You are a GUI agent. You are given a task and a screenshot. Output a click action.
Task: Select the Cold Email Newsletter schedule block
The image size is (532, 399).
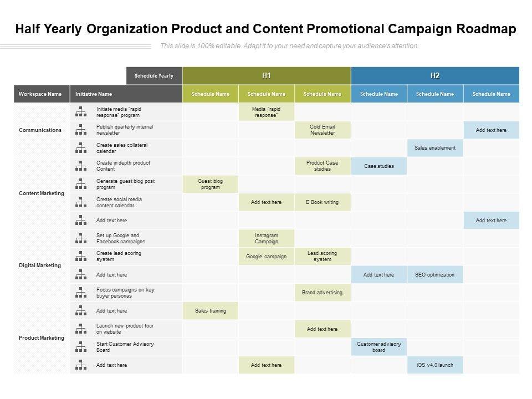[323, 130]
